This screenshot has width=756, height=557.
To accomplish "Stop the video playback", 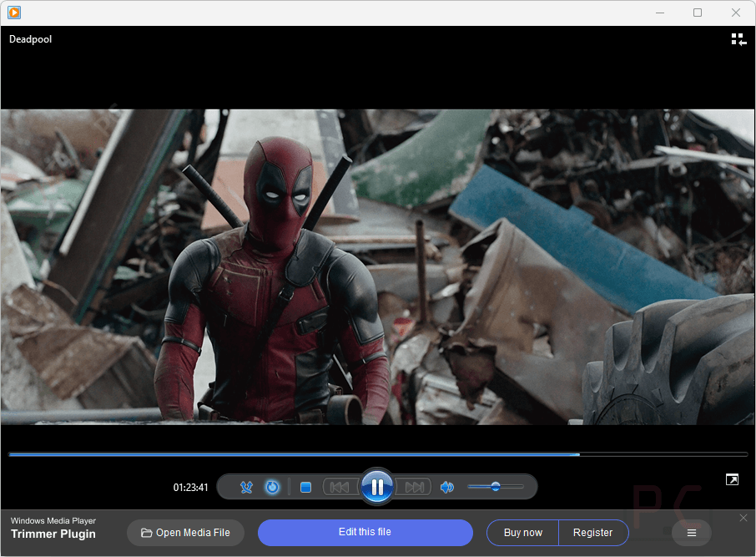I will pyautogui.click(x=305, y=488).
